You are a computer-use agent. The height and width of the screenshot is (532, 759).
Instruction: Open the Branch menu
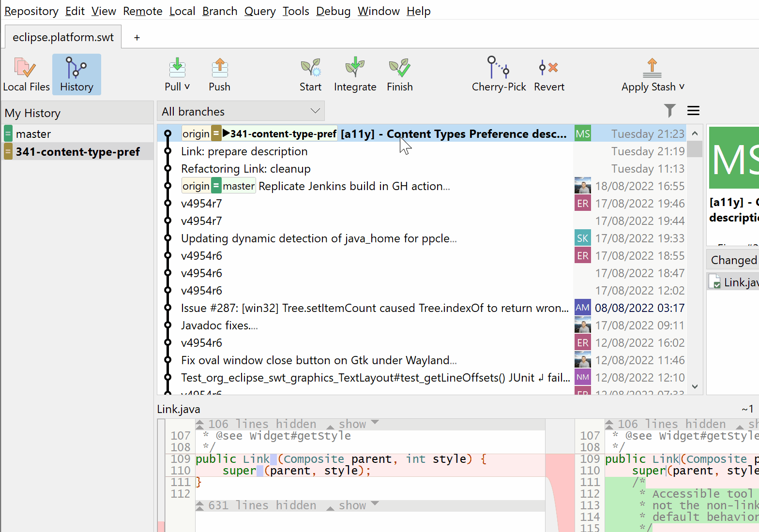[x=220, y=11]
